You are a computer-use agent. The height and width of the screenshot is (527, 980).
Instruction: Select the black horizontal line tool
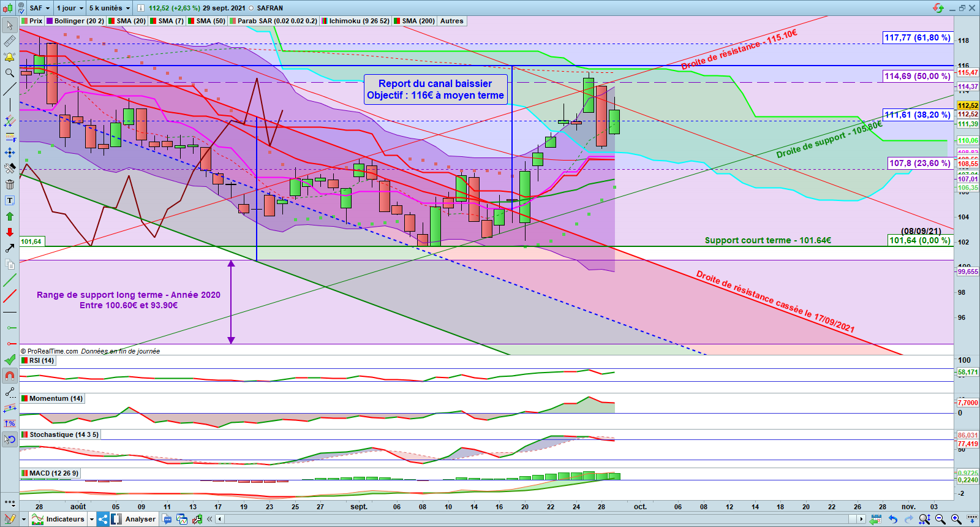tap(10, 313)
